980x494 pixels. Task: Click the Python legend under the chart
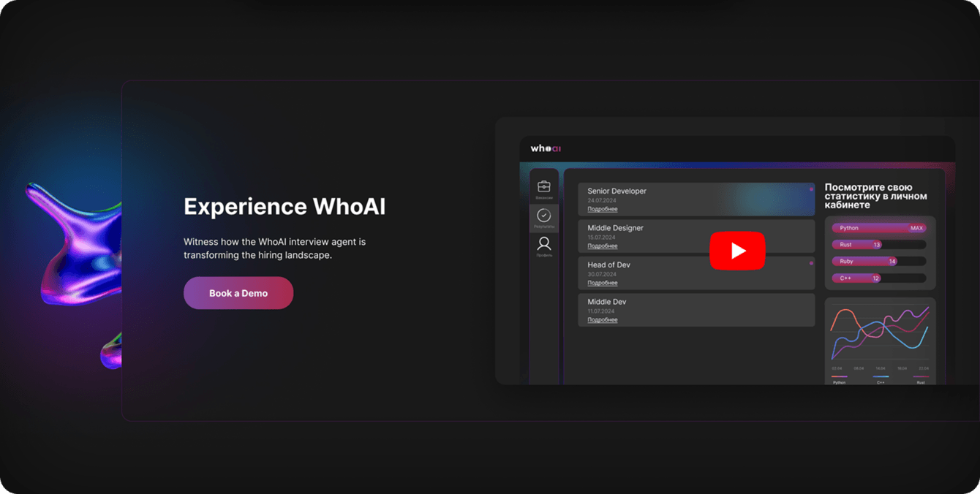click(x=839, y=380)
